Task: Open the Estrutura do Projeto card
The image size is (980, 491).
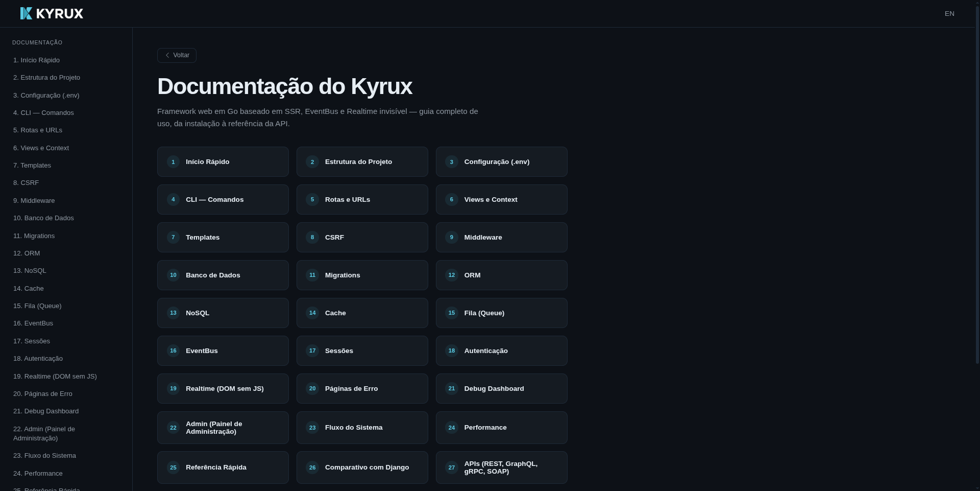Action: pos(362,162)
